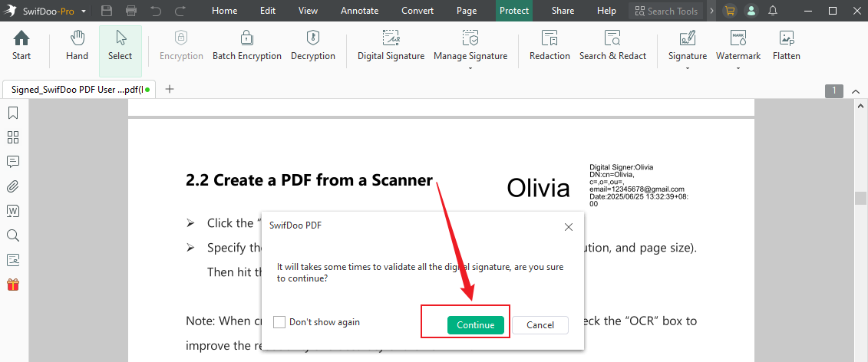Expand the Signature dropdown arrow
Screen dimensions: 868x362
tap(688, 68)
